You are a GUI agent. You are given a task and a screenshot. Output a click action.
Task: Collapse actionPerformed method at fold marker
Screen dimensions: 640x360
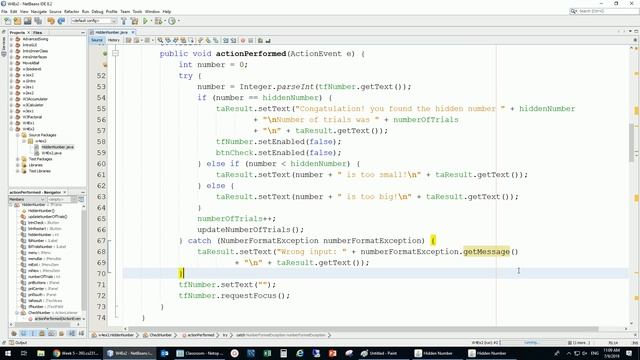pyautogui.click(x=116, y=53)
